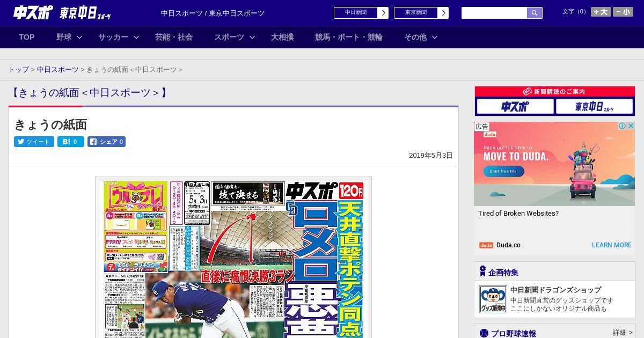Click LEARN MORE in Duda ad
The width and height of the screenshot is (644, 338).
click(x=612, y=245)
